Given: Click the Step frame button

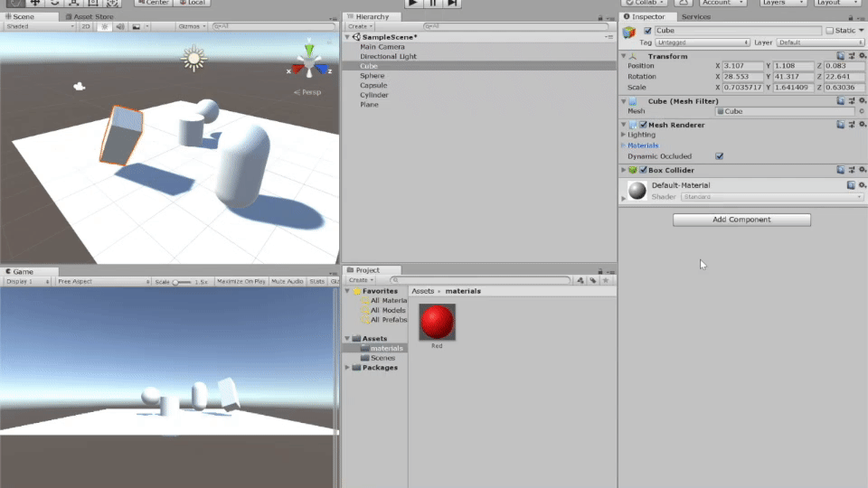Looking at the screenshot, I should tap(452, 4).
